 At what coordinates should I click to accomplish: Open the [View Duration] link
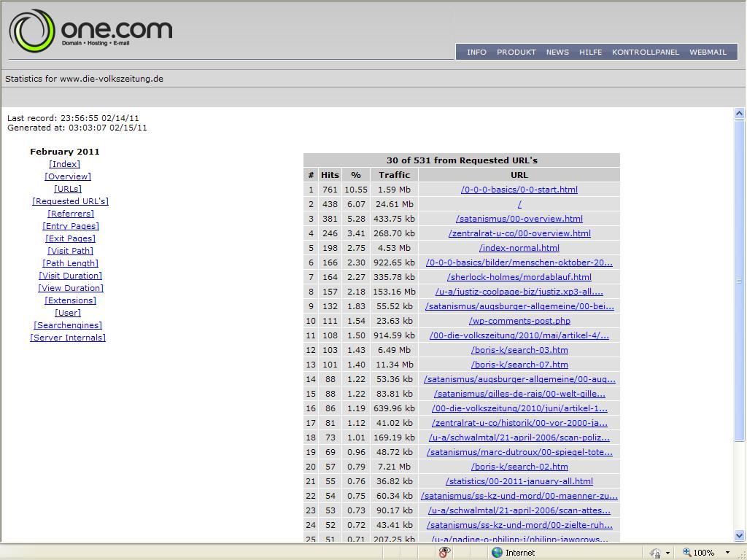[x=71, y=287]
